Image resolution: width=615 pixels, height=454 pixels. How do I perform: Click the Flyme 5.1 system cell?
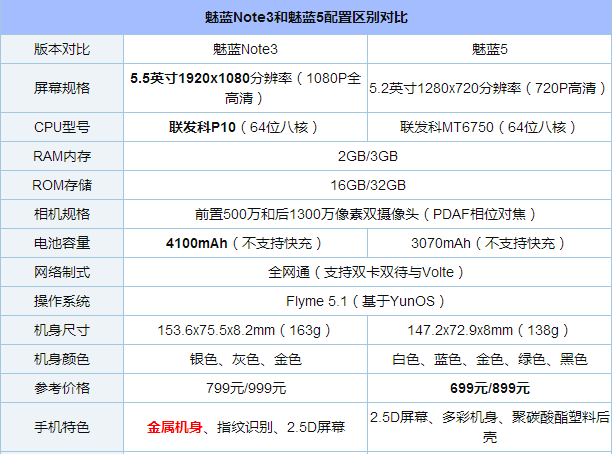(x=368, y=301)
